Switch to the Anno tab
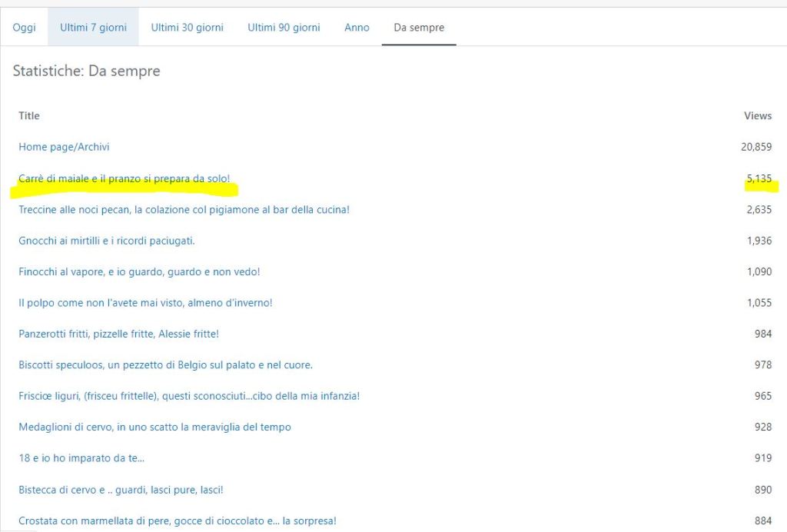 357,27
